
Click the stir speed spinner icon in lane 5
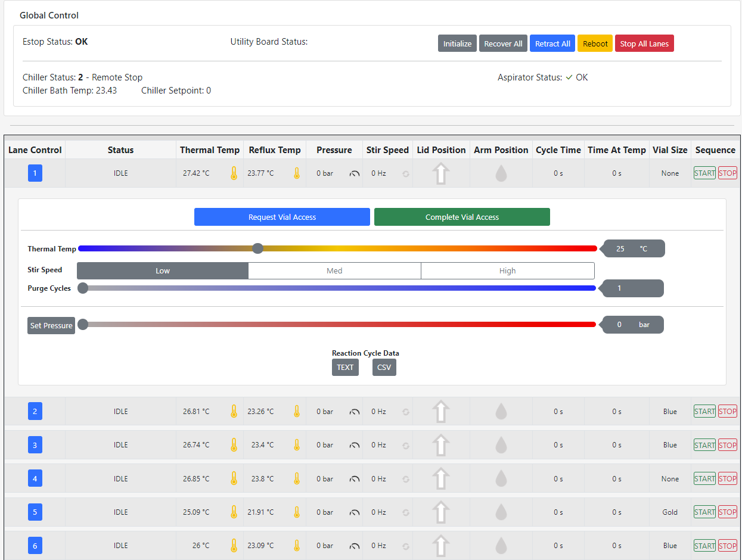(x=406, y=512)
